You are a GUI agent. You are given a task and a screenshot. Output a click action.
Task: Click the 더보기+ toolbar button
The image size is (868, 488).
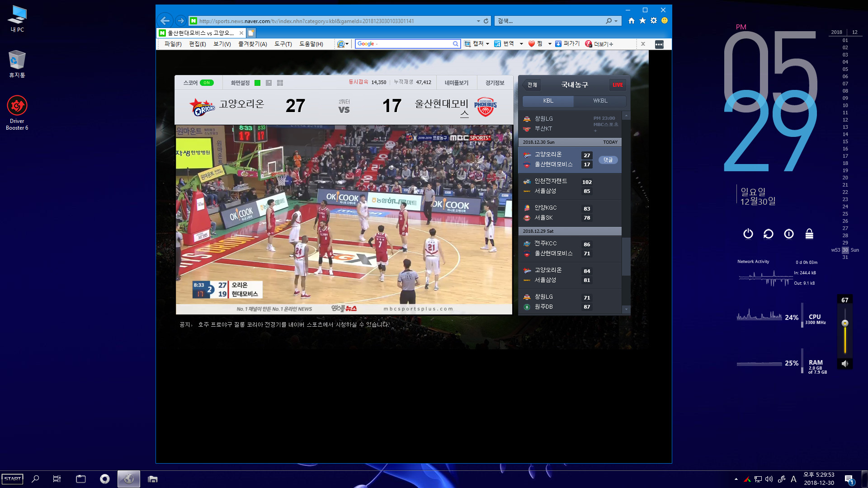pyautogui.click(x=599, y=44)
